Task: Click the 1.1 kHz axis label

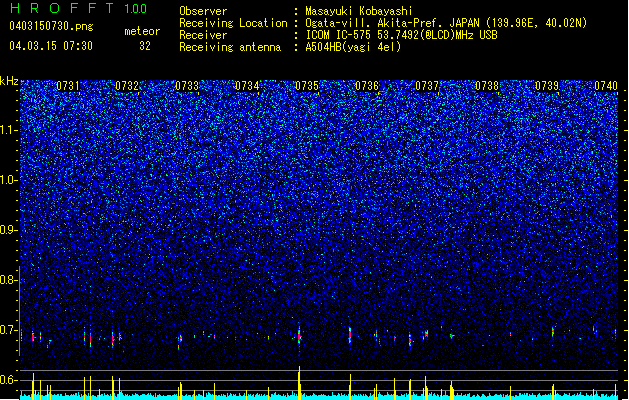Action: (9, 130)
